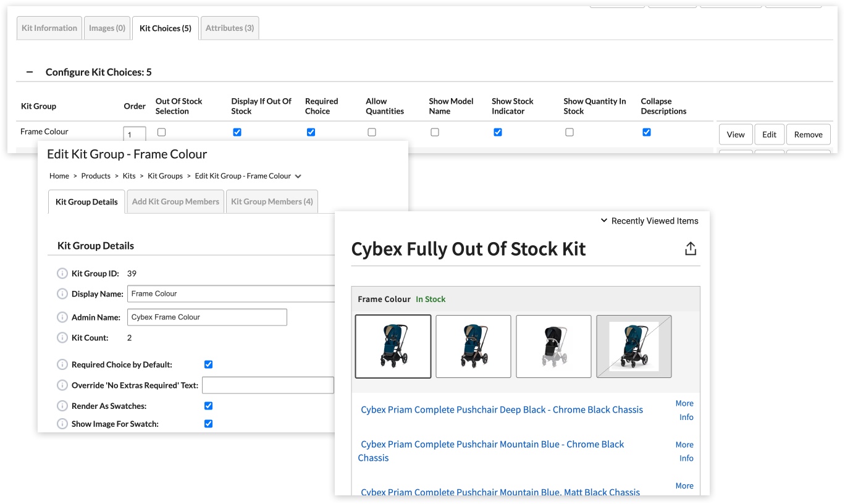Click the Frame Colour row name
This screenshot has width=845, height=504.
pos(44,132)
